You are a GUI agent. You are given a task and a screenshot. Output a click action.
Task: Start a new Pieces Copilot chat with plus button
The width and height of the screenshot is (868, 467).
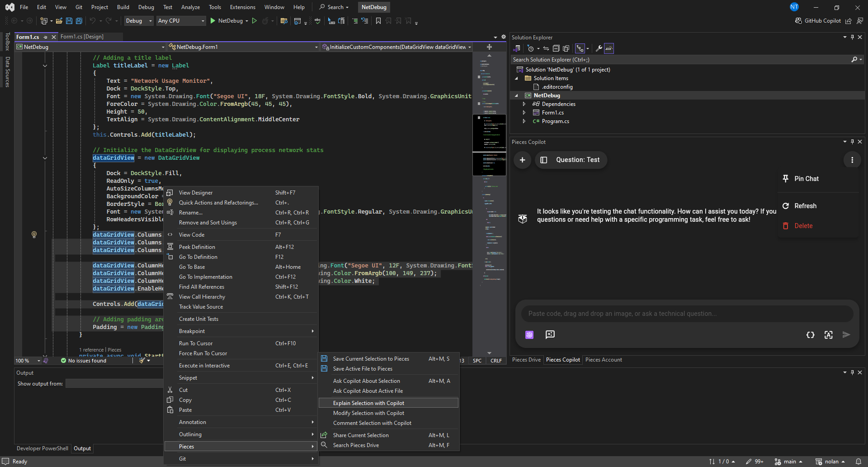(x=522, y=160)
